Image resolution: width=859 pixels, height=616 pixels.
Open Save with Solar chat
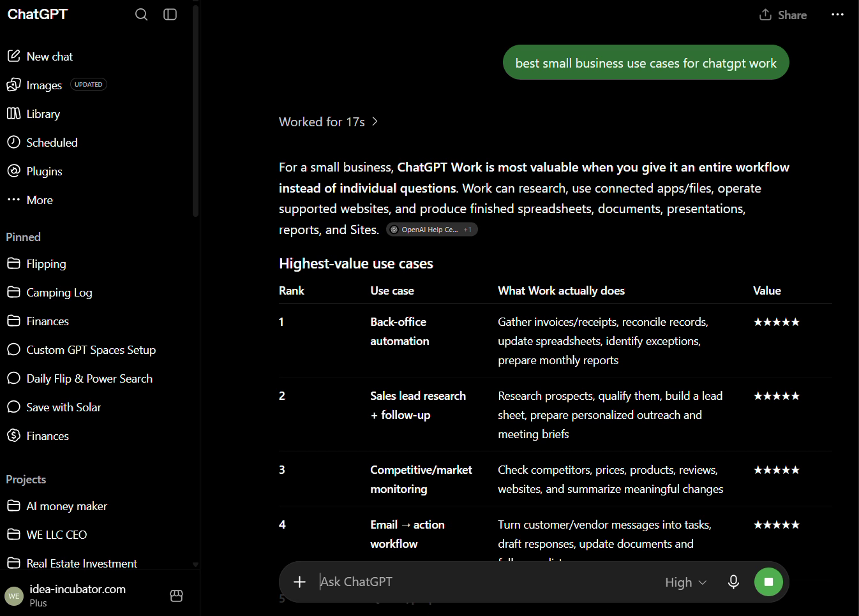[x=54, y=407]
